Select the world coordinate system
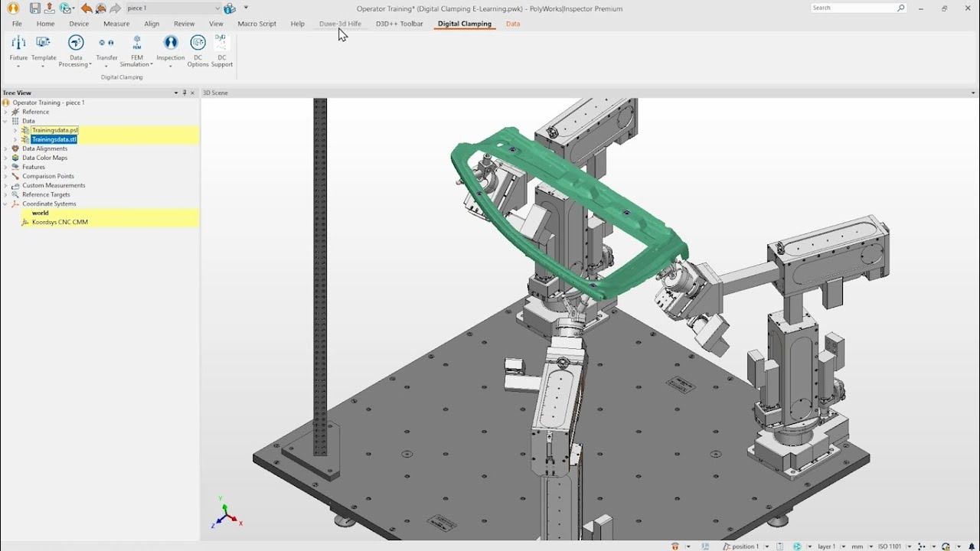The width and height of the screenshot is (980, 551). pyautogui.click(x=40, y=213)
